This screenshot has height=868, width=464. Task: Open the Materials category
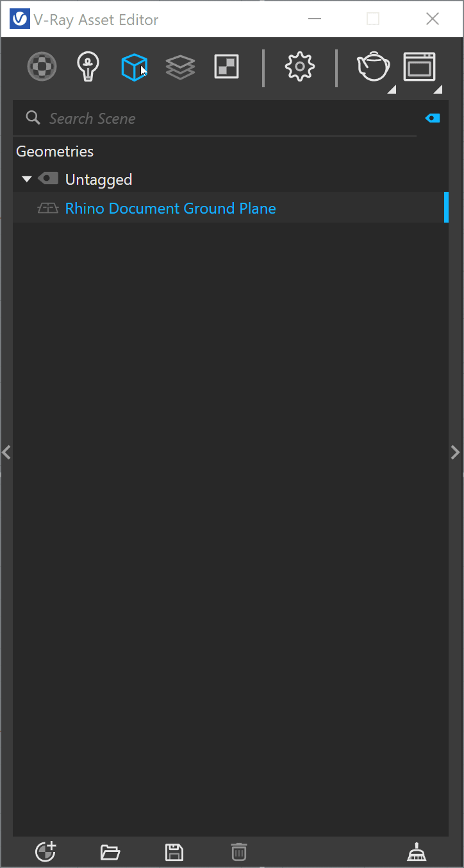pyautogui.click(x=42, y=66)
